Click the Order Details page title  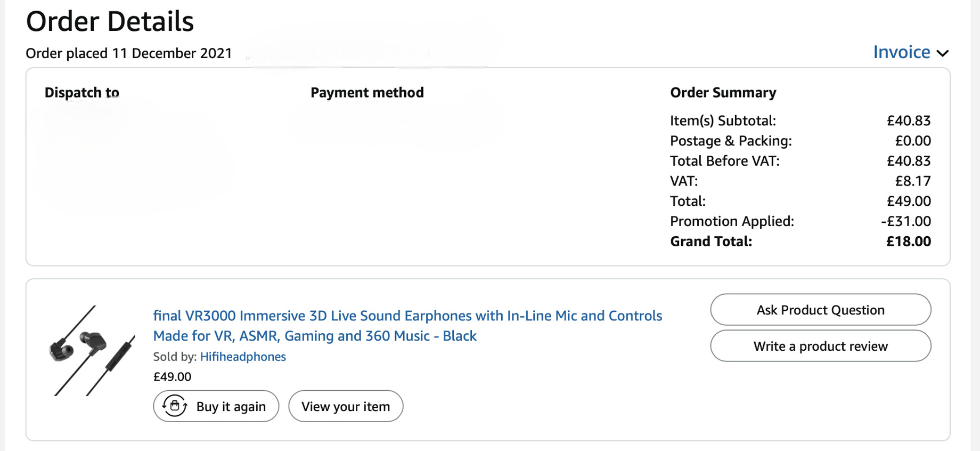coord(110,22)
